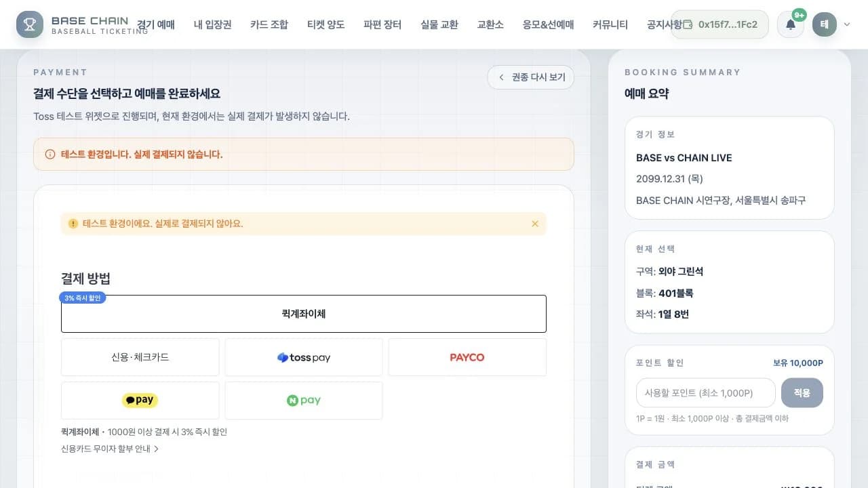Open 카드 조합 menu

(x=269, y=24)
